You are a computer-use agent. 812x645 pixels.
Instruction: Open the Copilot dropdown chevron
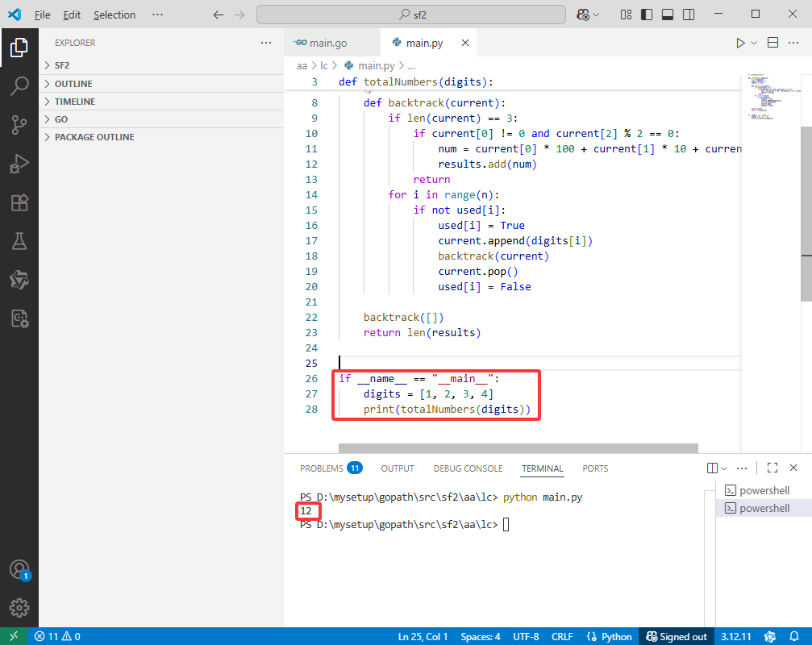click(596, 15)
